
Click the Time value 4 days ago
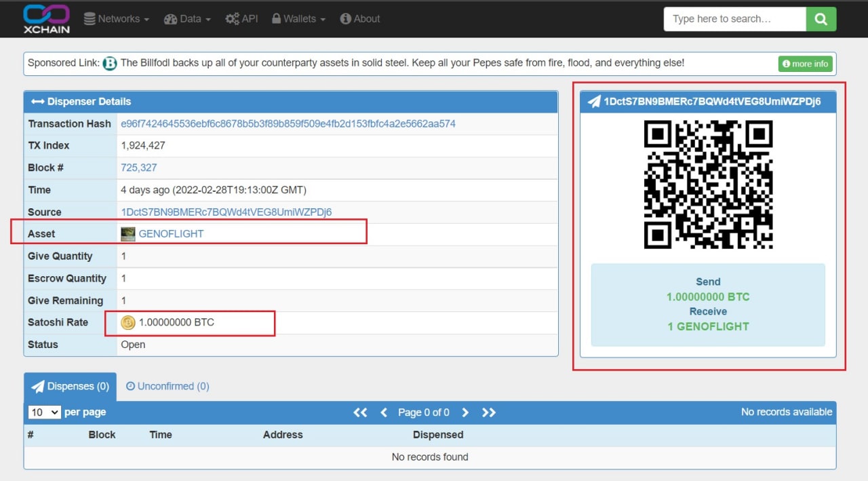[214, 190]
